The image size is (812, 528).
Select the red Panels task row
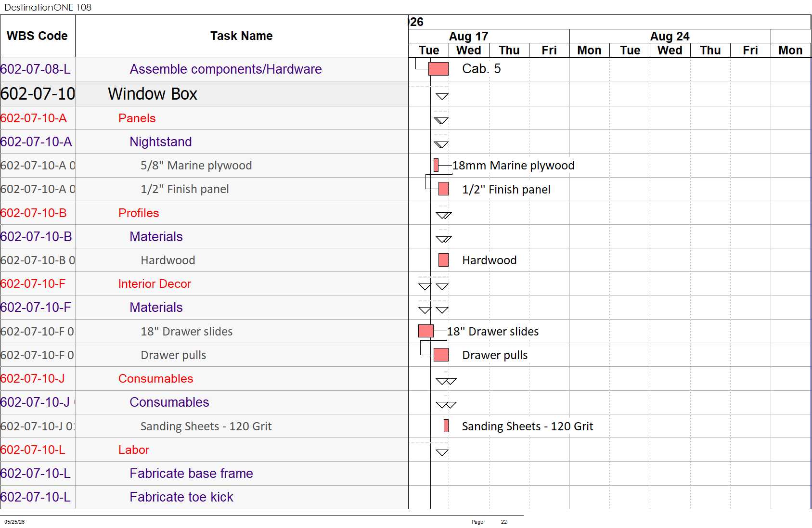[x=204, y=118]
